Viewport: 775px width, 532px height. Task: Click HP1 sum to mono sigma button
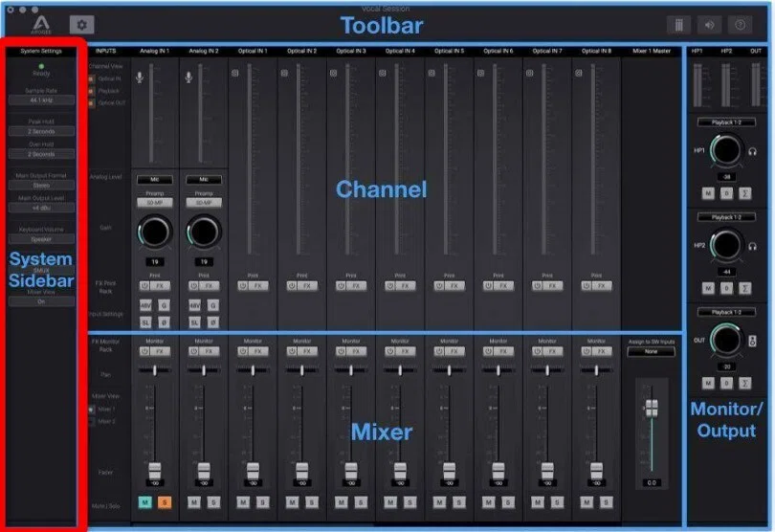point(744,193)
